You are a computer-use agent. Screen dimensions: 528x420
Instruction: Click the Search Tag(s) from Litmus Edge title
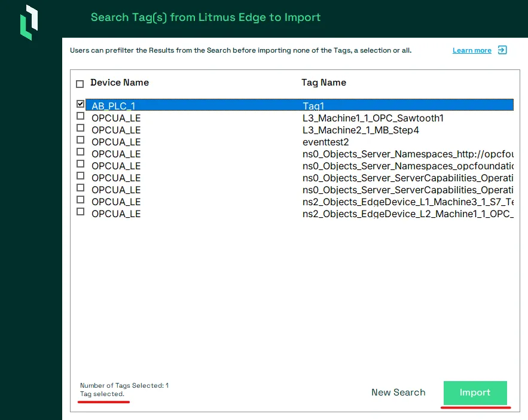pos(206,17)
